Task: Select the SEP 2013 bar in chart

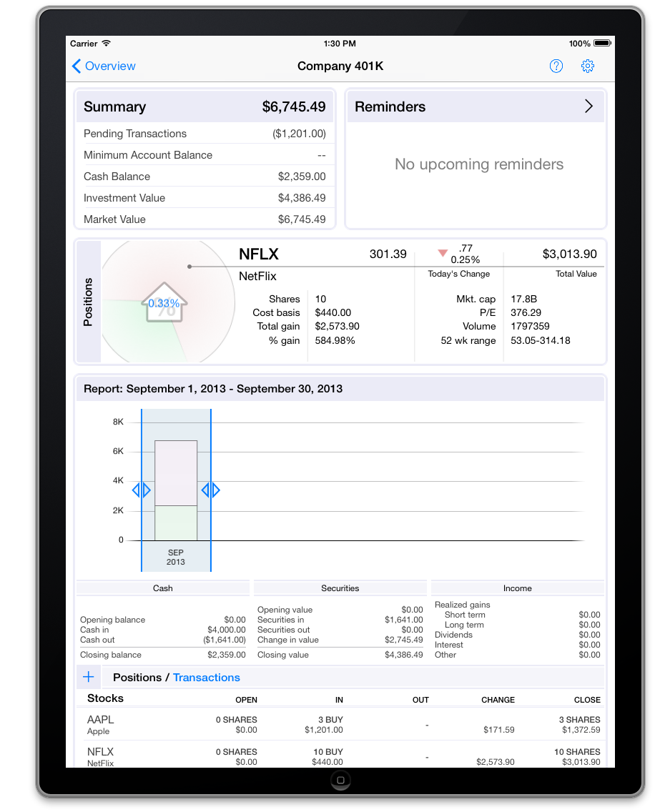Action: [x=176, y=490]
